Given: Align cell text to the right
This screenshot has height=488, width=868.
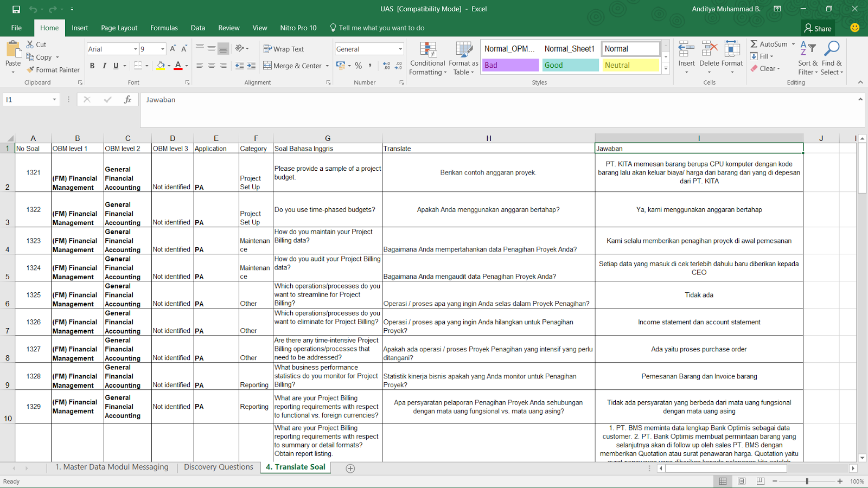Looking at the screenshot, I should (224, 66).
